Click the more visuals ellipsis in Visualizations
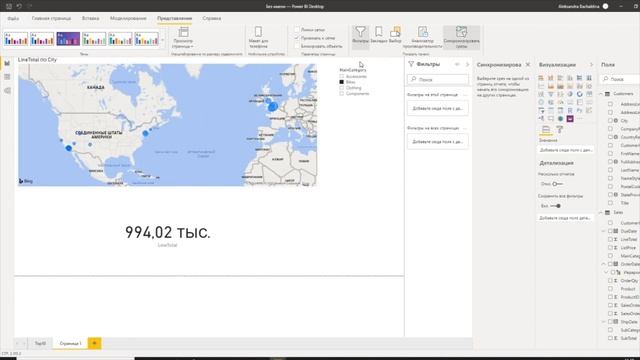Viewport: 640px width, 360px height. pyautogui.click(x=580, y=119)
